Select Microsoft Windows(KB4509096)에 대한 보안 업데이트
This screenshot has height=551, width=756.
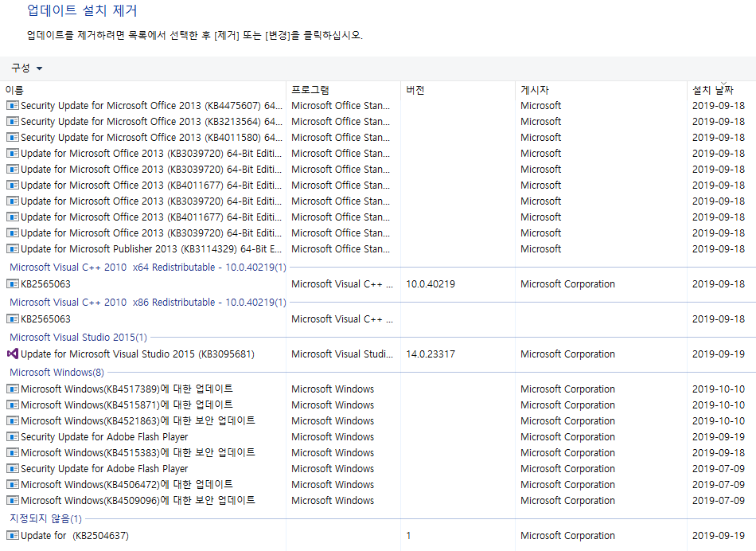click(x=138, y=500)
